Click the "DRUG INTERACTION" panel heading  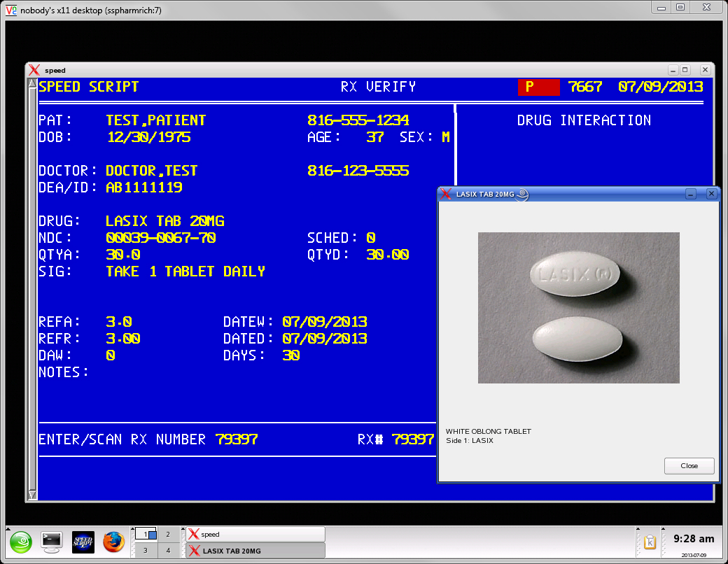pos(584,120)
